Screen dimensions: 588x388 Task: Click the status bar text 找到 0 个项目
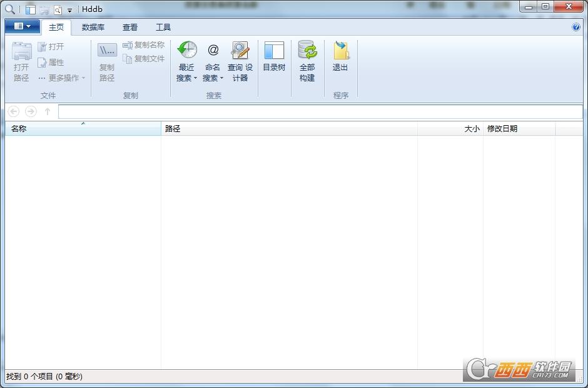(x=30, y=376)
